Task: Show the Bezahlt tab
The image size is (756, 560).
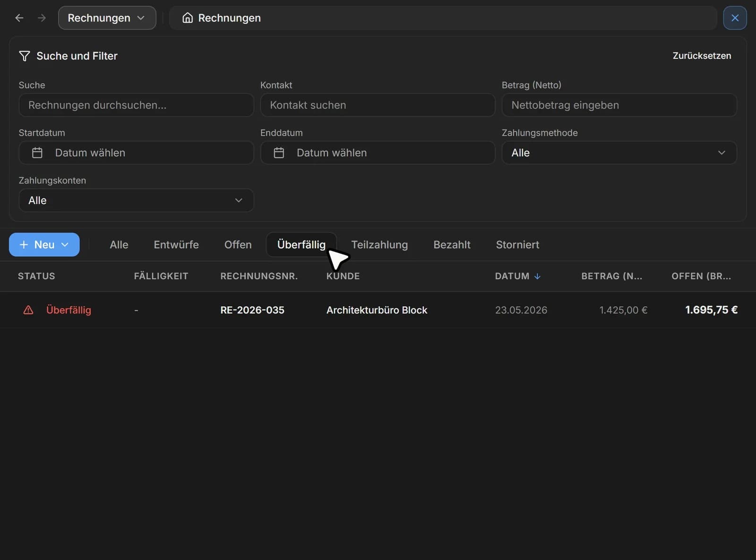Action: point(452,245)
